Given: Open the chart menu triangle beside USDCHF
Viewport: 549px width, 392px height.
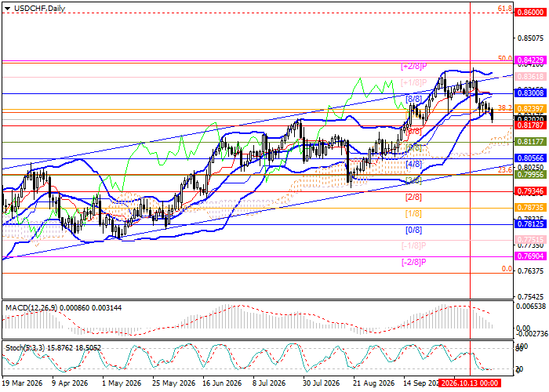Looking at the screenshot, I should [7, 8].
